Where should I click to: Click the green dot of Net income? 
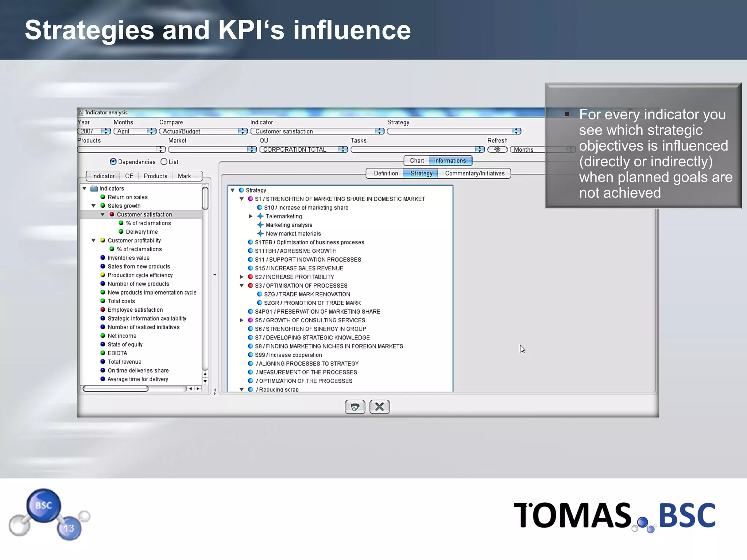tap(103, 336)
